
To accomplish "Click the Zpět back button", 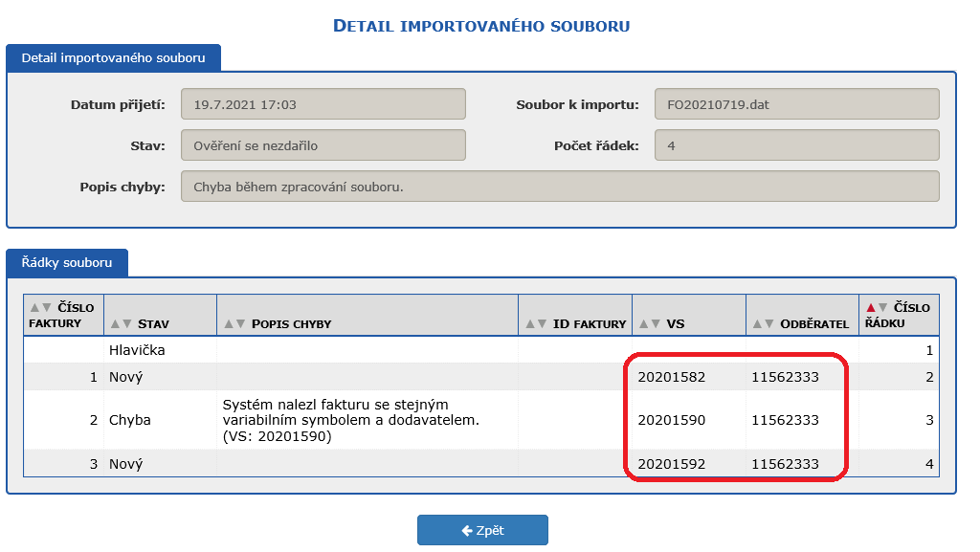I will (482, 530).
